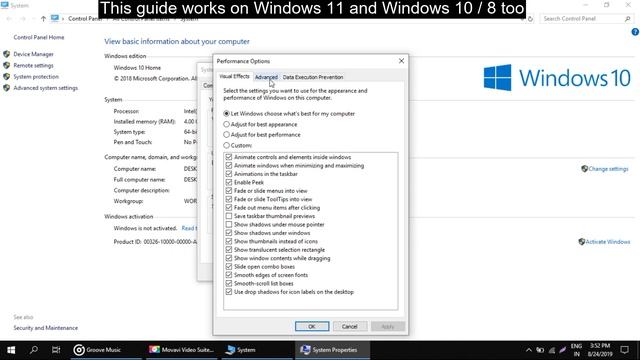640x360 pixels.
Task: Click the Remote settings shield icon
Action: [x=7, y=65]
